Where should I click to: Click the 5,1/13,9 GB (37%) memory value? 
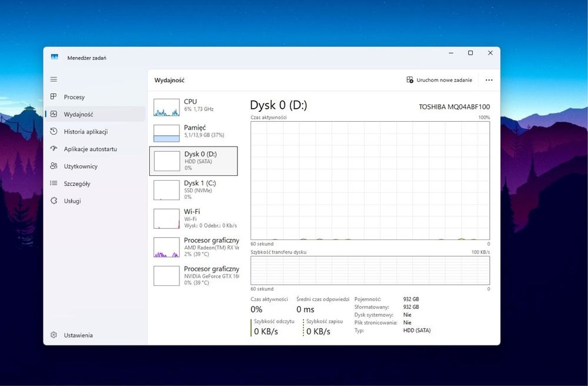(x=204, y=135)
